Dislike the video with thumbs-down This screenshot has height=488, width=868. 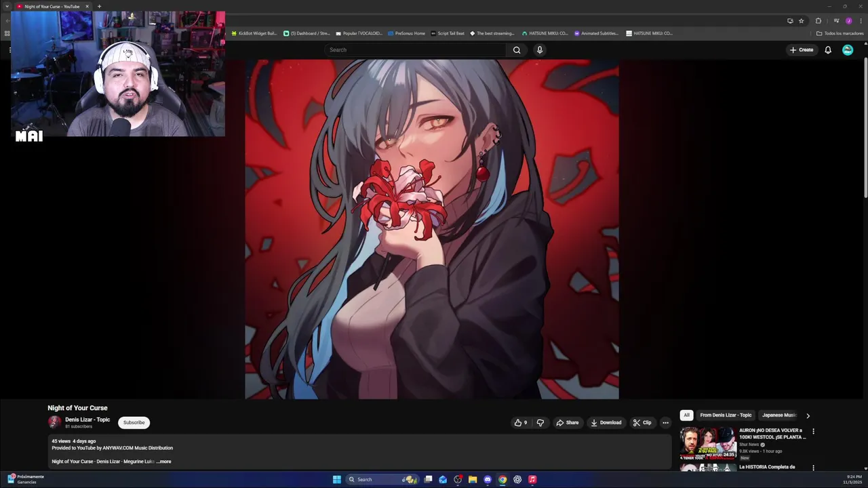[540, 422]
